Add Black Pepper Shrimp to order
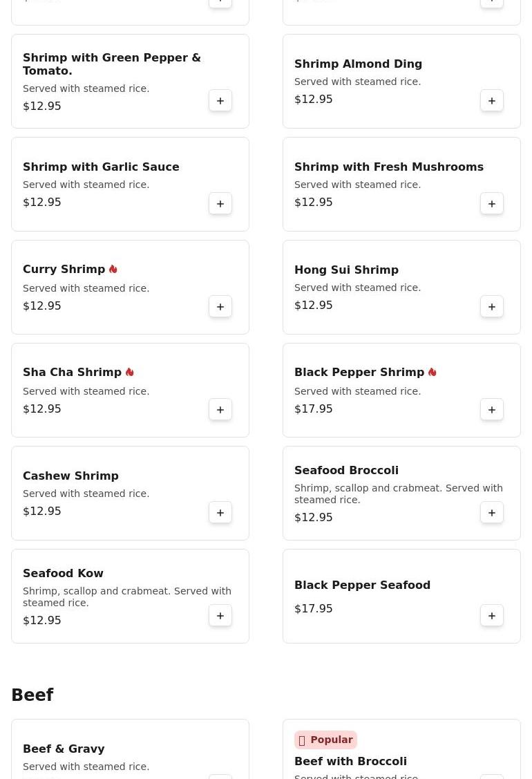This screenshot has height=779, width=532. [x=492, y=410]
